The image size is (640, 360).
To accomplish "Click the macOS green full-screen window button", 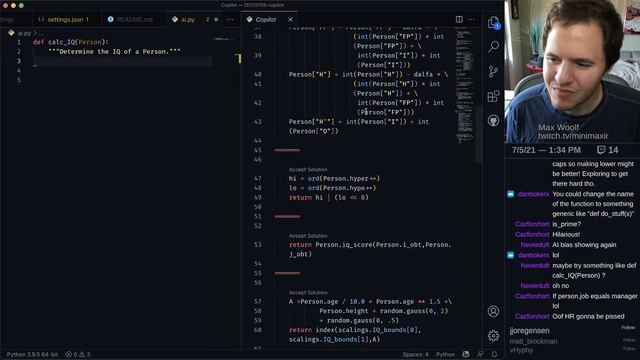I will (21, 5).
